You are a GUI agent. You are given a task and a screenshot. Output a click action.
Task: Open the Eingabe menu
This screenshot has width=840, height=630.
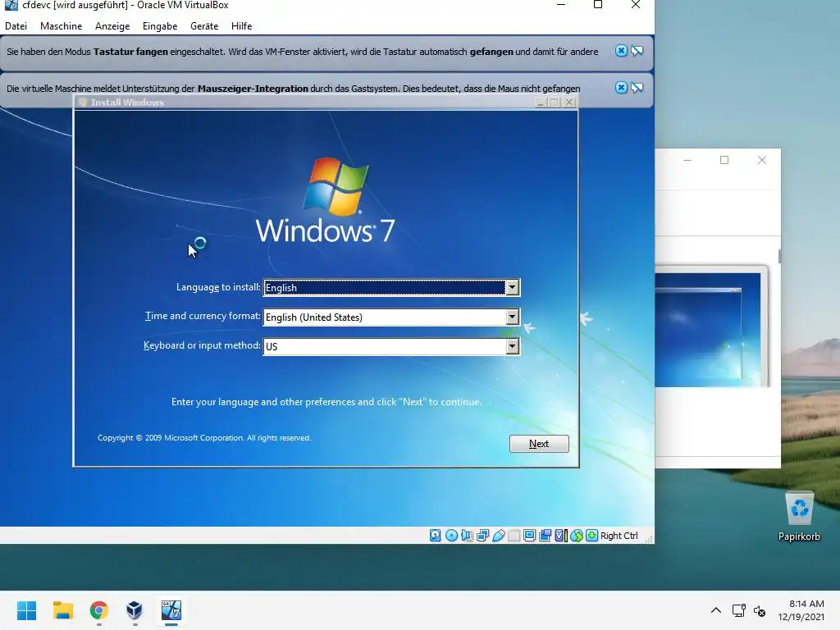click(160, 25)
